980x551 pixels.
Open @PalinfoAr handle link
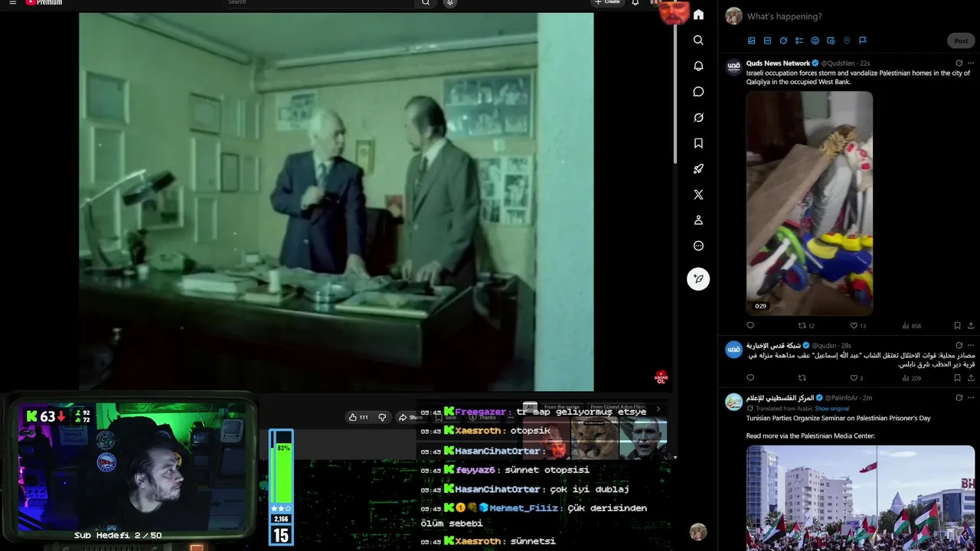coord(840,398)
